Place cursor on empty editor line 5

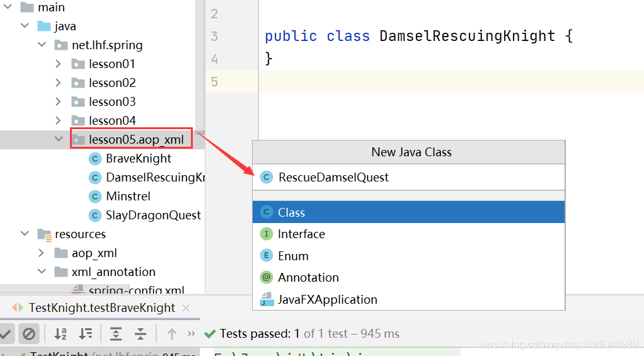click(452, 81)
